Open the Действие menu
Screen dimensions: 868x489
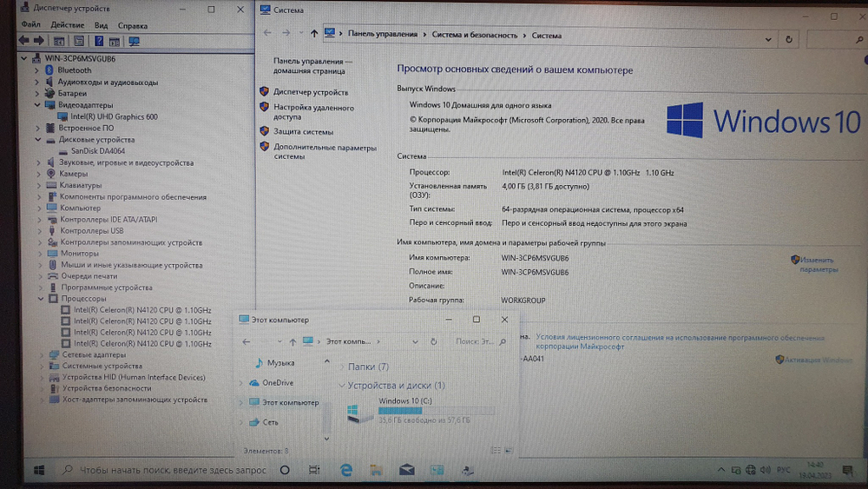pyautogui.click(x=68, y=25)
